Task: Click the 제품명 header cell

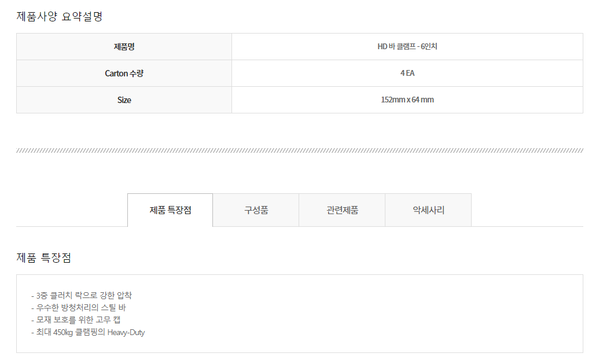Action: (x=124, y=46)
